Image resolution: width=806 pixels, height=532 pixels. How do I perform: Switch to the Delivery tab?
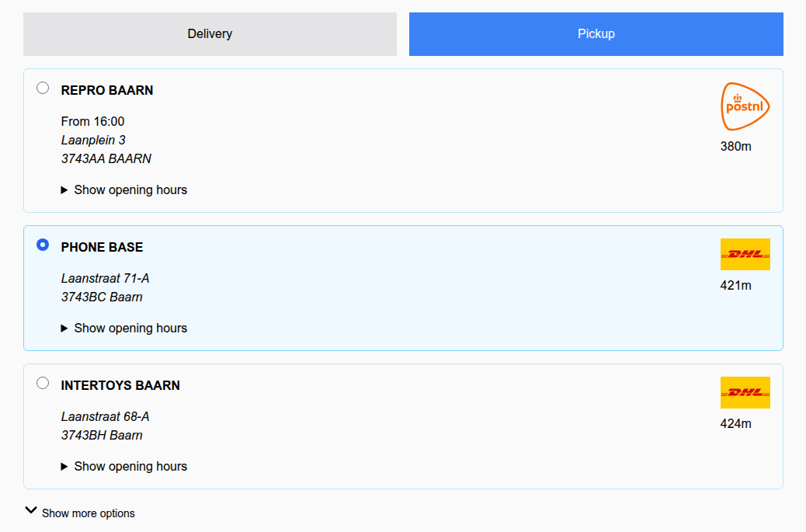tap(210, 34)
